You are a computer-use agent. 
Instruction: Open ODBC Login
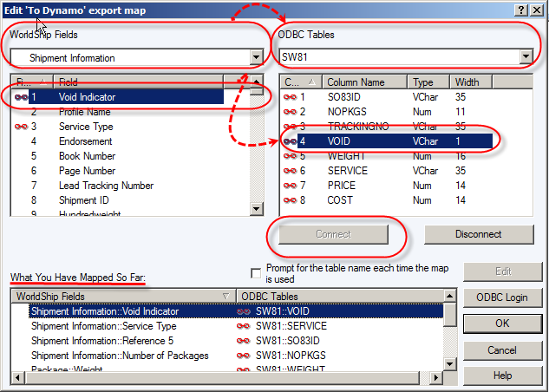coord(503,297)
